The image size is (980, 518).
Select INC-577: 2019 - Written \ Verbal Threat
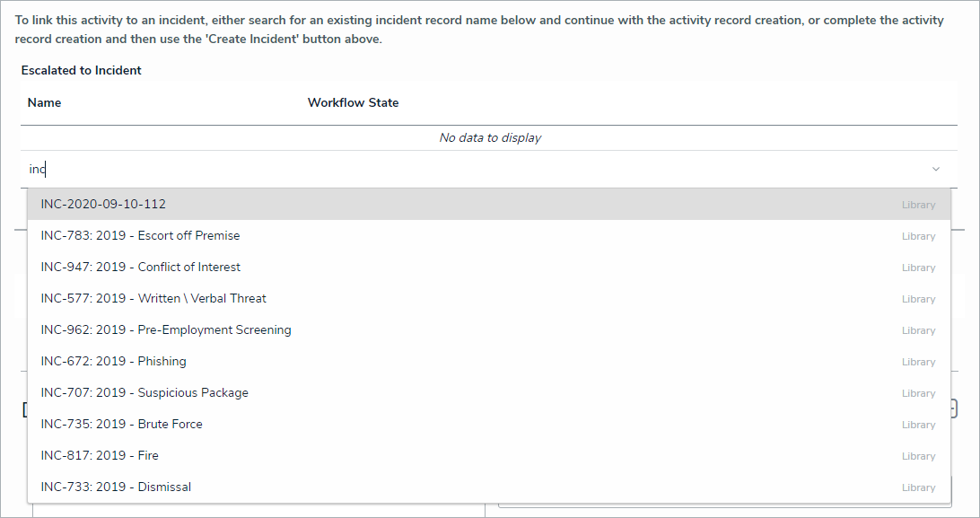coord(153,299)
